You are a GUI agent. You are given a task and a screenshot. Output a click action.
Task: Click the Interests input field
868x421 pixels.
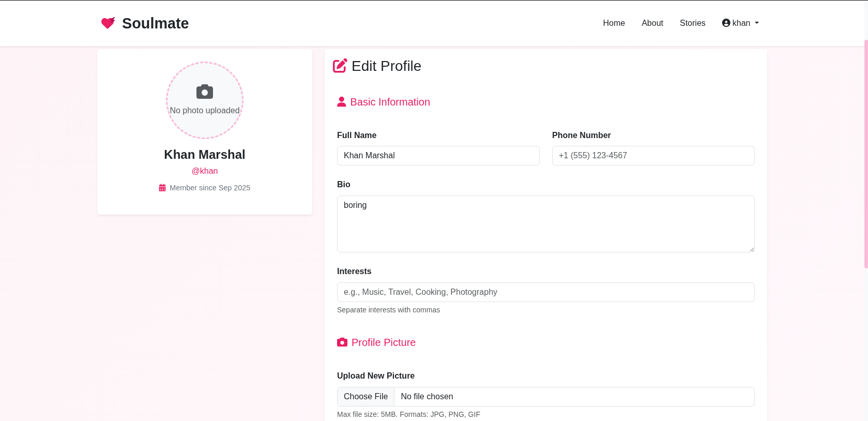click(546, 292)
